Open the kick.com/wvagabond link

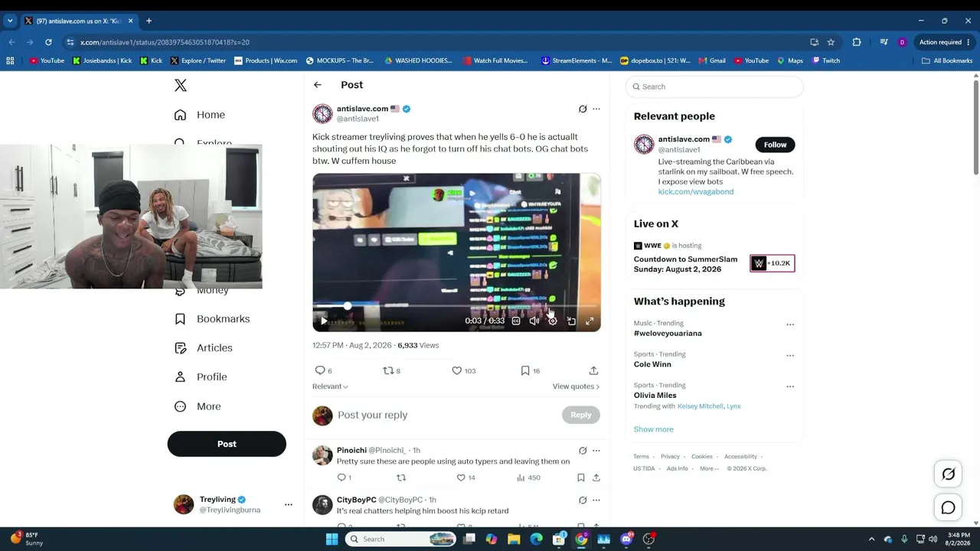pos(696,192)
